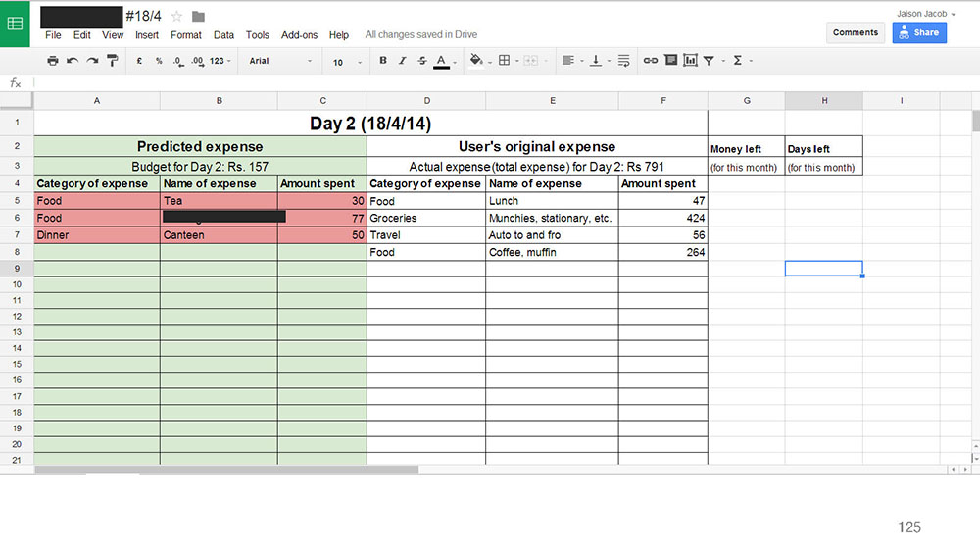The width and height of the screenshot is (980, 552).
Task: Toggle bold formatting
Action: tap(383, 61)
